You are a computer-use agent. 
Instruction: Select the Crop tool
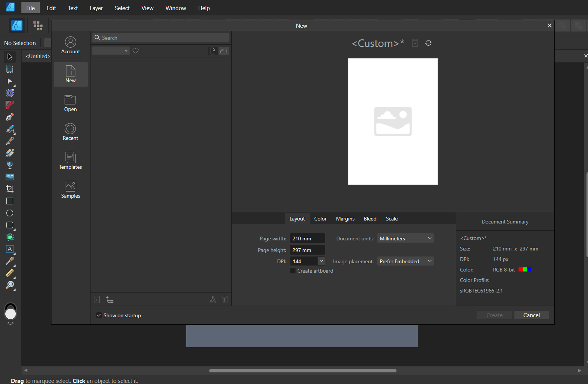click(x=10, y=189)
